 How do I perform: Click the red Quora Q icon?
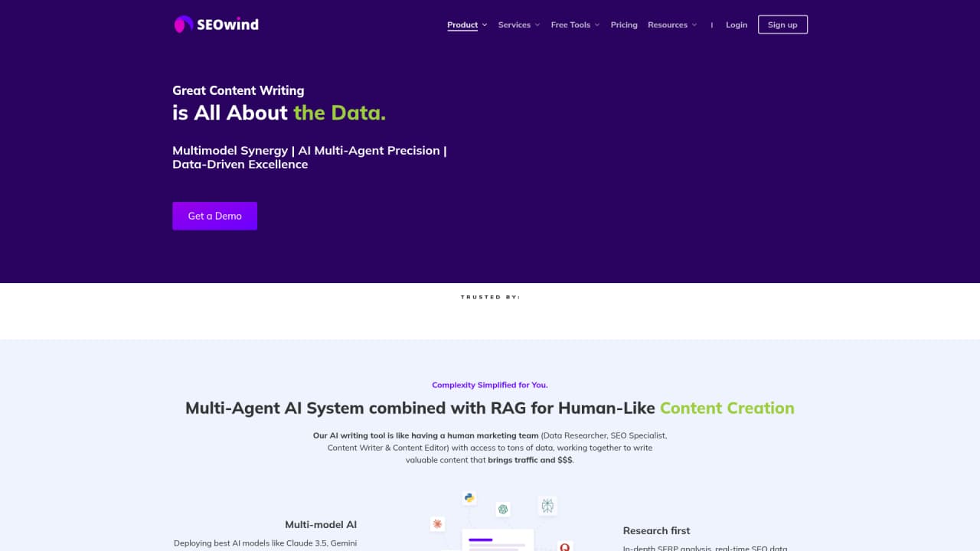coord(565,546)
